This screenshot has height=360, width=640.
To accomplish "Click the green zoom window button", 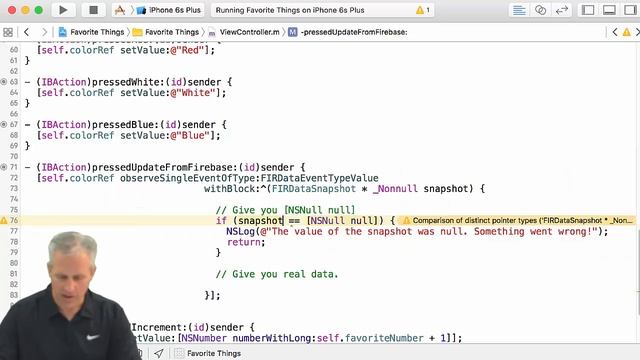I will point(39,10).
